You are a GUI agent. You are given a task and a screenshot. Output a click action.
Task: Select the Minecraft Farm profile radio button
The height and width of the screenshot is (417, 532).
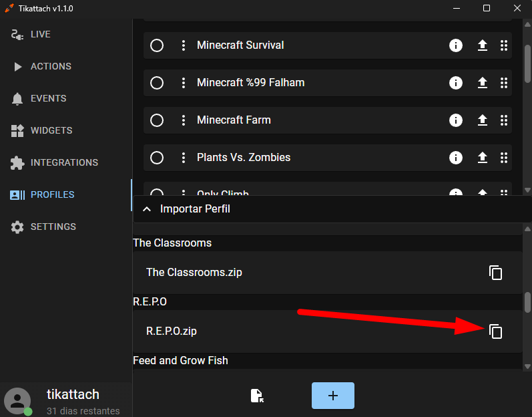[x=157, y=120]
